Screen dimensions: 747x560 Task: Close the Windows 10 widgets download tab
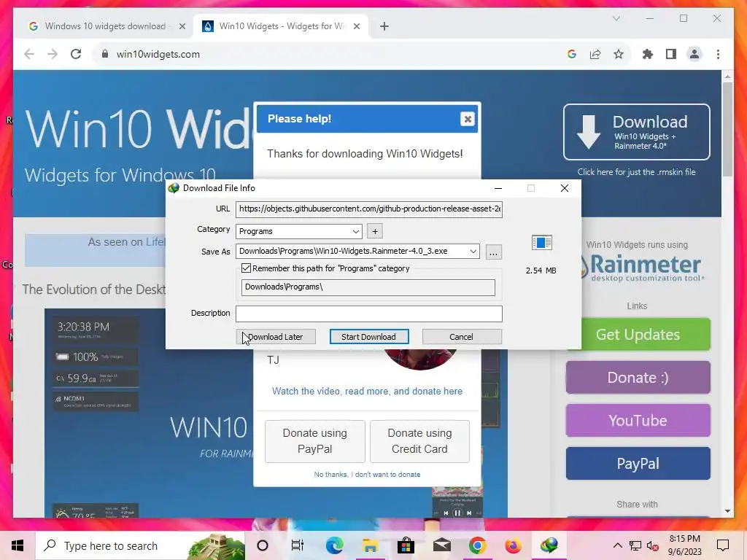182,26
